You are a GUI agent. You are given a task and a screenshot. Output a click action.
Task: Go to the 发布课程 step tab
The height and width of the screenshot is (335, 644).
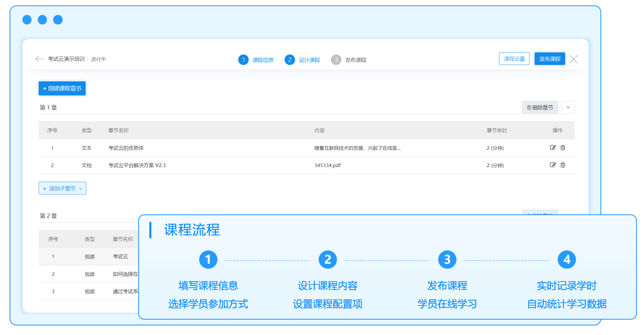click(349, 60)
